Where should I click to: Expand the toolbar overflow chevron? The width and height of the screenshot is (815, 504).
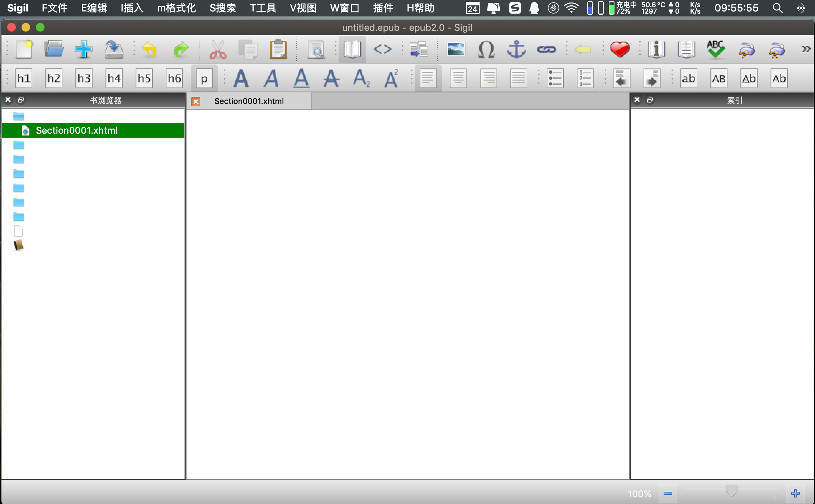[806, 49]
